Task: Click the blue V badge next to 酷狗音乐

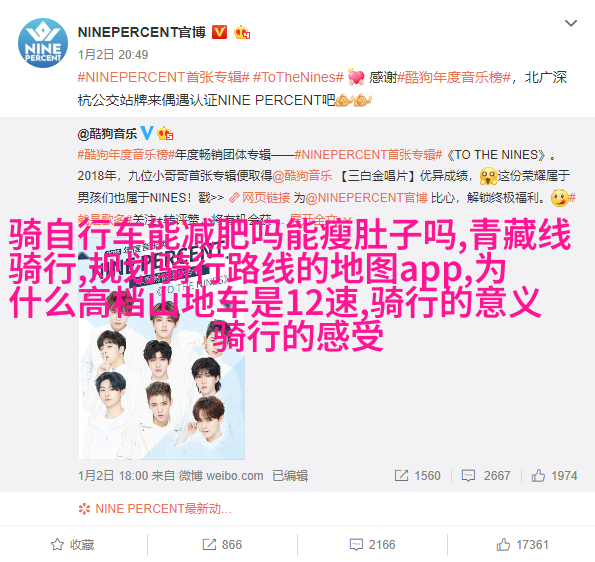Action: pyautogui.click(x=147, y=133)
